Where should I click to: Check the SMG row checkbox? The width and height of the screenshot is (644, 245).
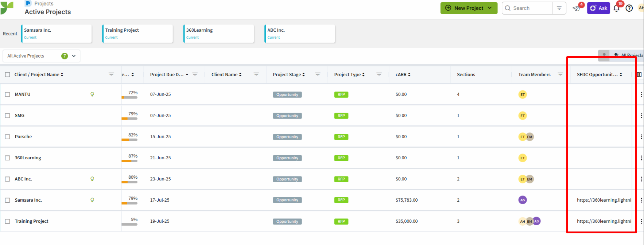click(7, 116)
